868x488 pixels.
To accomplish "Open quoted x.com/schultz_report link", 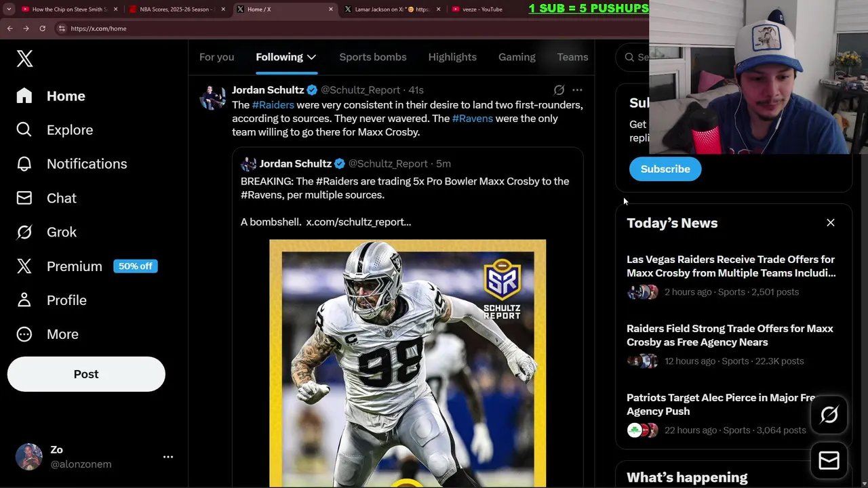I will (x=358, y=222).
